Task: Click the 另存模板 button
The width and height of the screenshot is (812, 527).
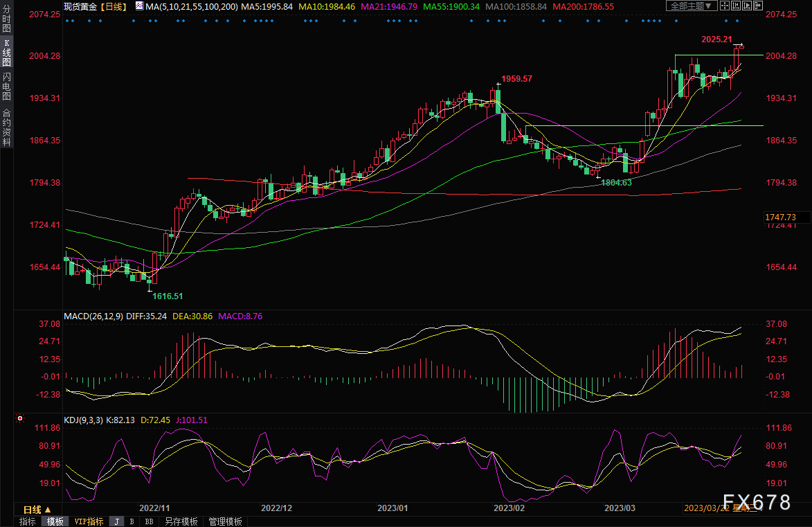Action: pyautogui.click(x=181, y=521)
